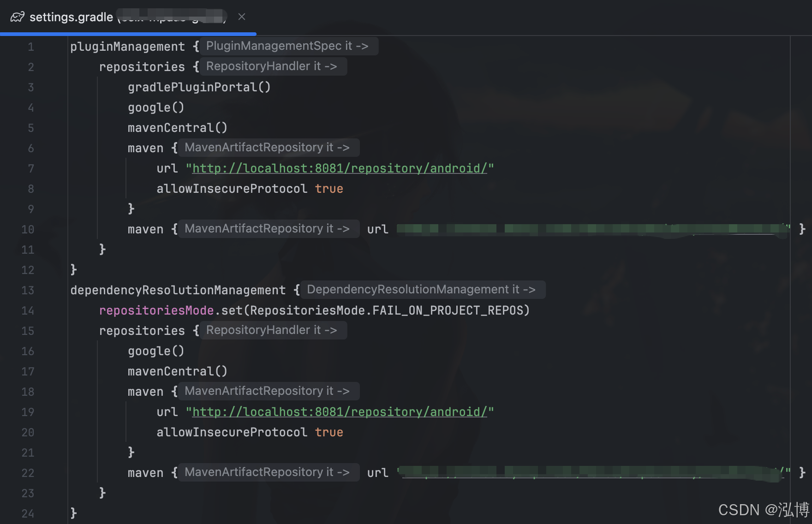Click the Gradle elephant icon on the tab
Image resolution: width=812 pixels, height=524 pixels.
point(17,17)
